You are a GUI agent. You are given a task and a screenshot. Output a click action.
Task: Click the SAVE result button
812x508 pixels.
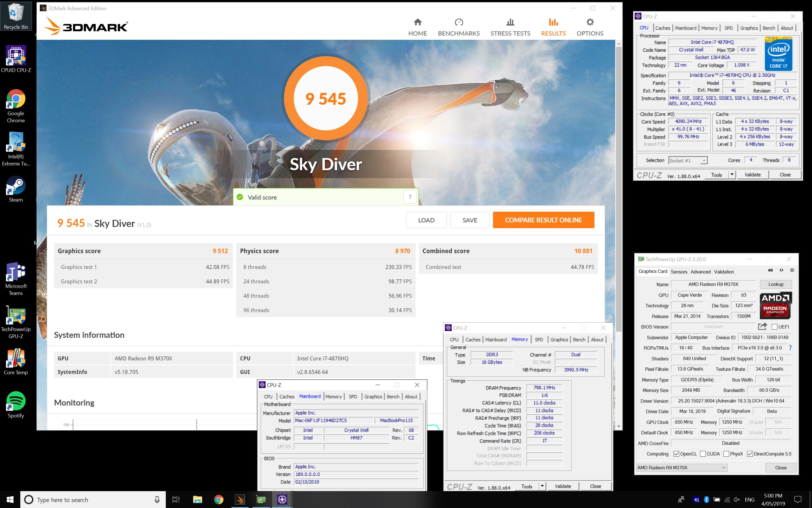pos(470,220)
